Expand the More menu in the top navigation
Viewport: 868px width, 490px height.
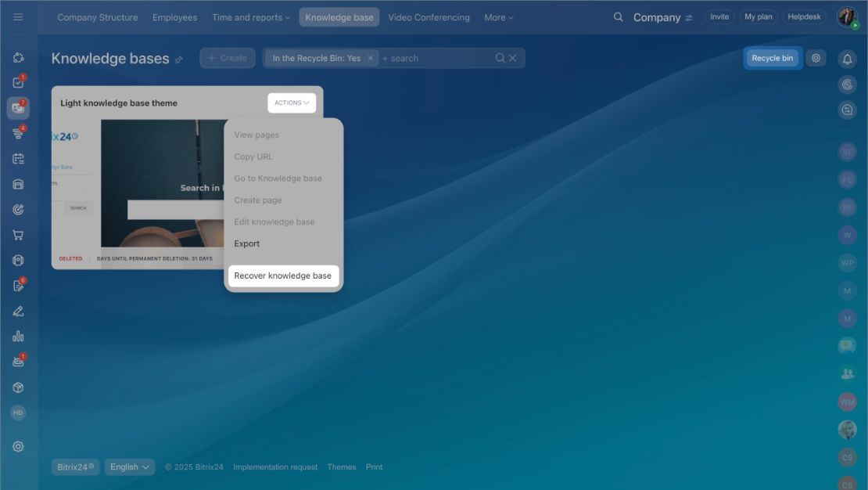tap(499, 17)
